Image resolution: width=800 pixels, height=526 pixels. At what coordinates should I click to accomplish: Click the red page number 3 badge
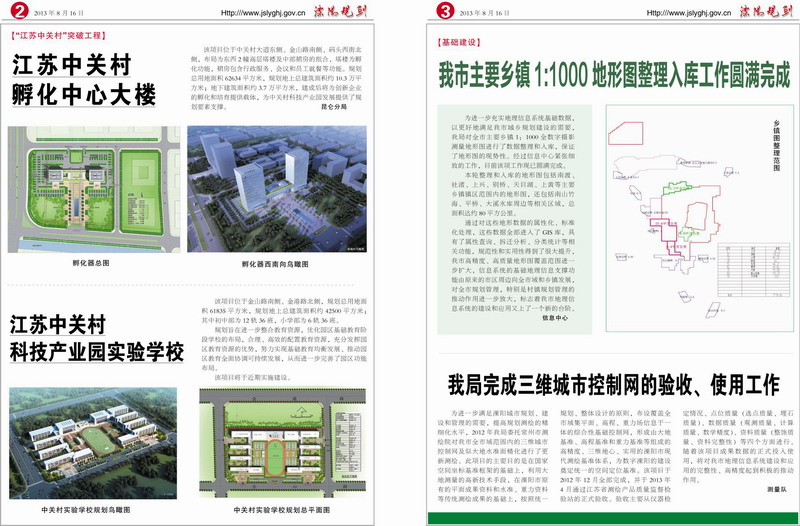point(445,10)
